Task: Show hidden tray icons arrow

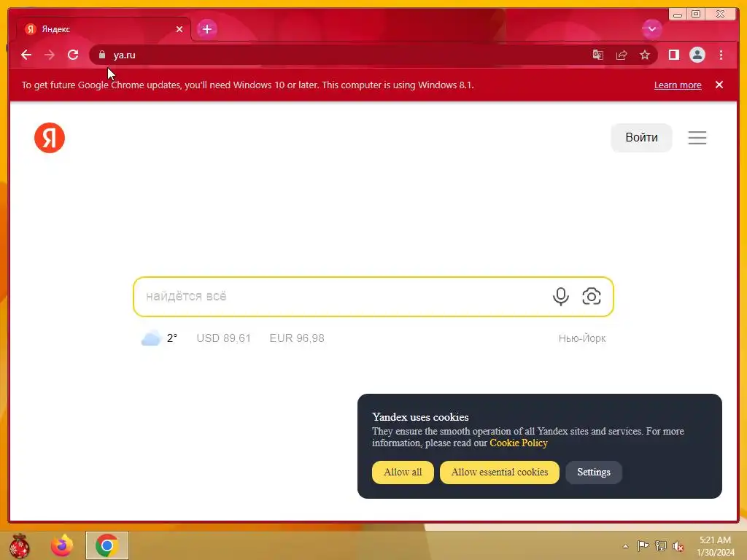Action: 625,546
